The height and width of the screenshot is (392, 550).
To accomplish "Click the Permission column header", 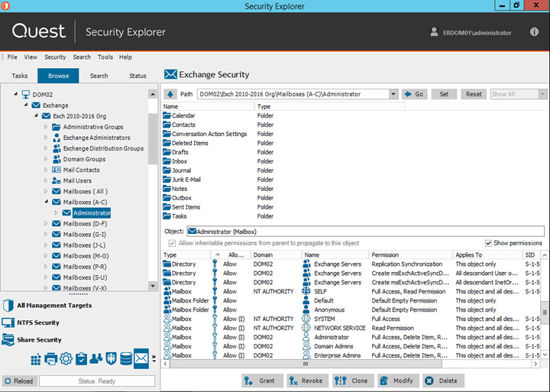I will click(x=384, y=254).
